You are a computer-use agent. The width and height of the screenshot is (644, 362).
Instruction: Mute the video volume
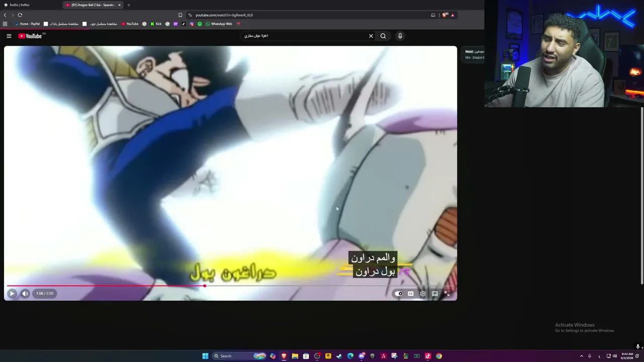tap(25, 294)
